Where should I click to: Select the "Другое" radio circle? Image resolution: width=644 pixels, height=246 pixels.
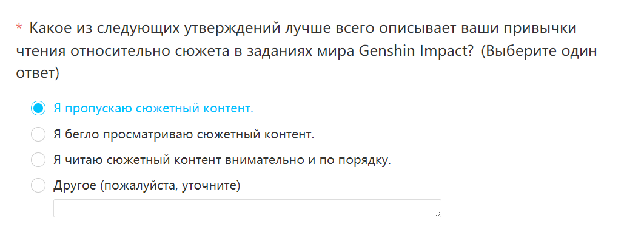[38, 185]
